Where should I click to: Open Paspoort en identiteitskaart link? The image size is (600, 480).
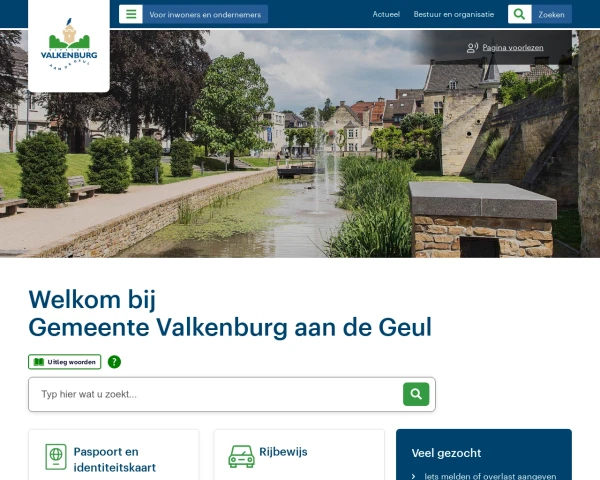pos(114,459)
